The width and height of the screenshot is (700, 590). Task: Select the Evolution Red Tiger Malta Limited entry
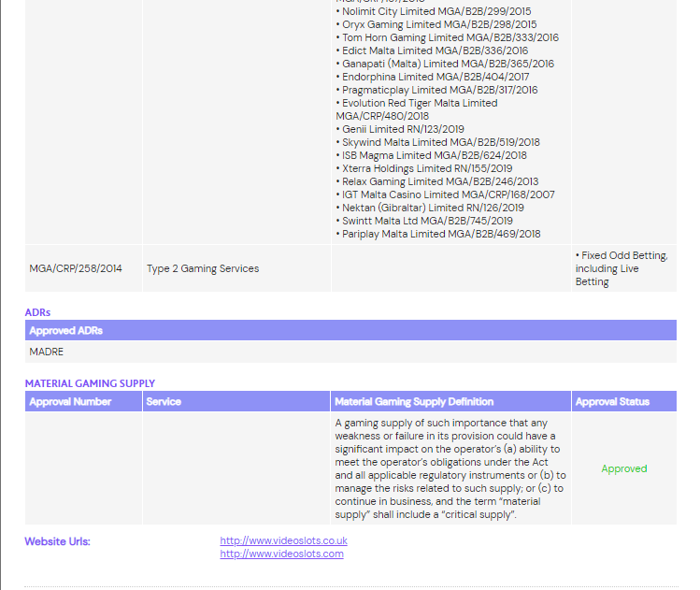tap(417, 109)
